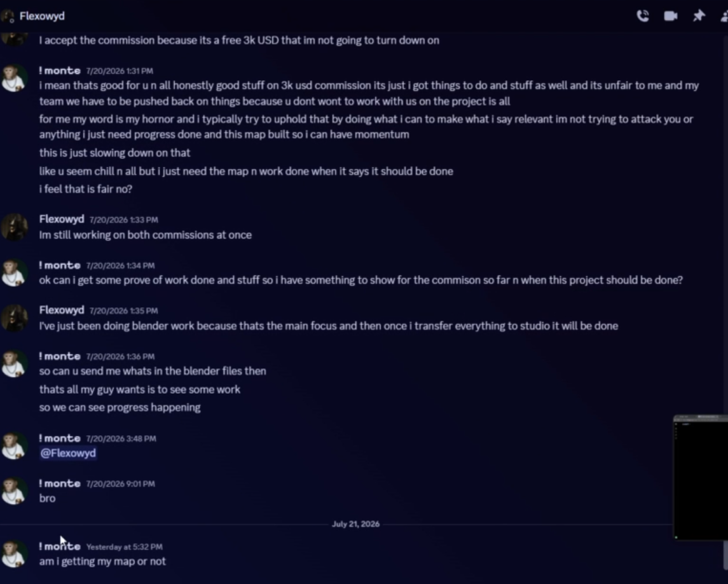Click Flexowyd's avatar in the chat header
This screenshot has height=584, width=728.
(8, 17)
